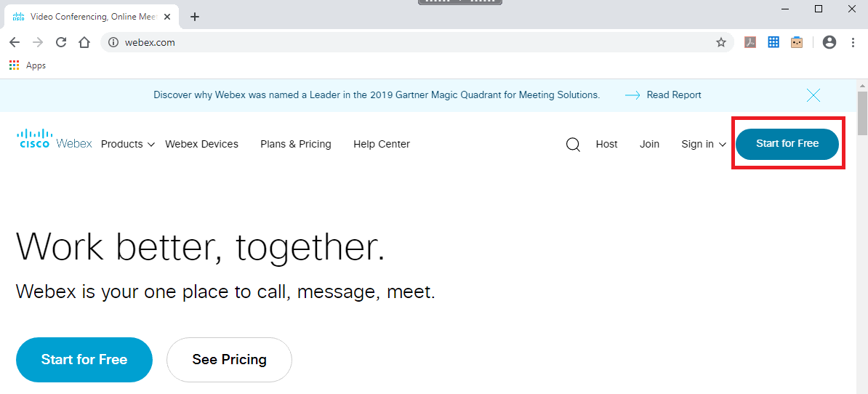
Task: Follow the Read Report arrow link
Action: click(663, 95)
